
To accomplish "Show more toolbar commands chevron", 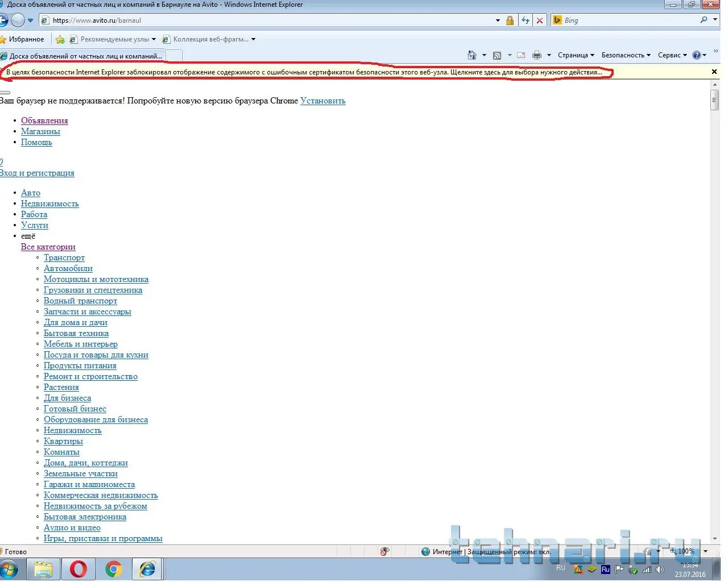I will [x=715, y=52].
